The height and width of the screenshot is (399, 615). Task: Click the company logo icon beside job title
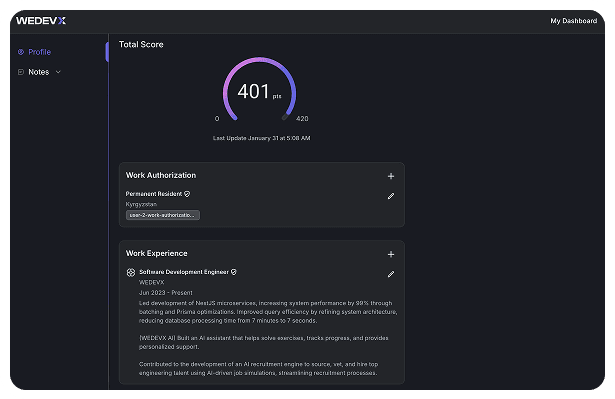131,272
